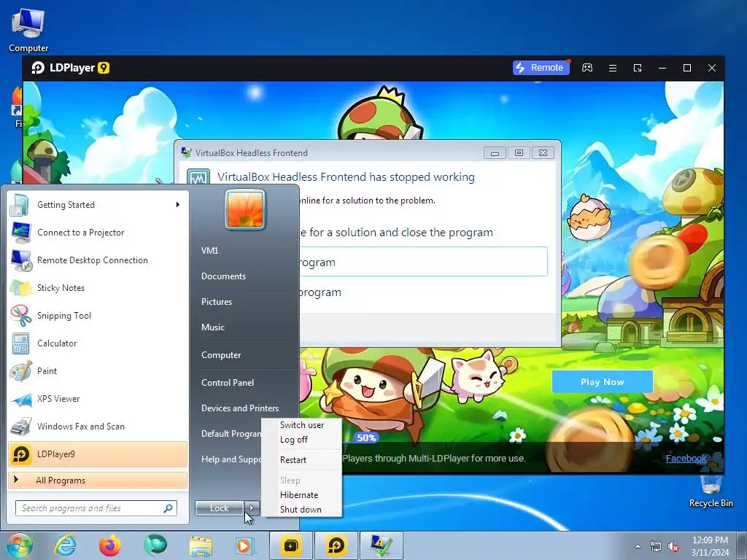This screenshot has height=560, width=747.
Task: Open Windows Media Player taskbar icon
Action: 245,545
